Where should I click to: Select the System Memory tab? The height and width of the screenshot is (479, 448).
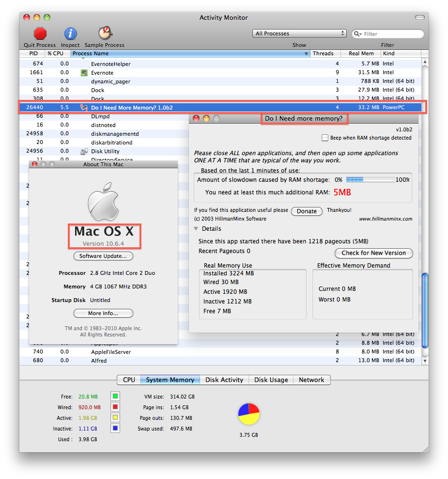[170, 380]
